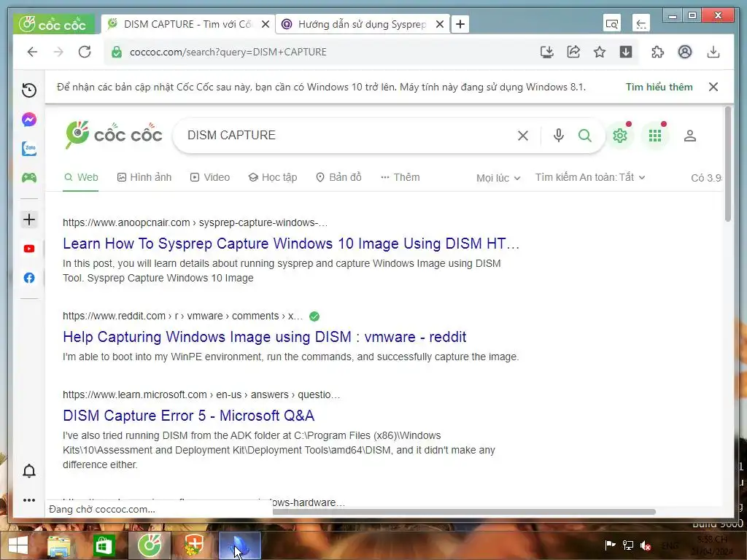Submit the search with the green magnifier icon
Image resolution: width=747 pixels, height=560 pixels.
[585, 136]
